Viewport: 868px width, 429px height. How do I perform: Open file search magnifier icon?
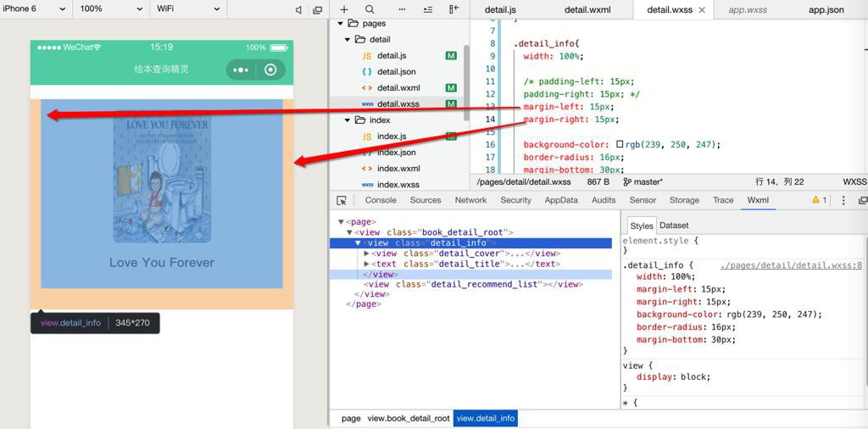[370, 9]
